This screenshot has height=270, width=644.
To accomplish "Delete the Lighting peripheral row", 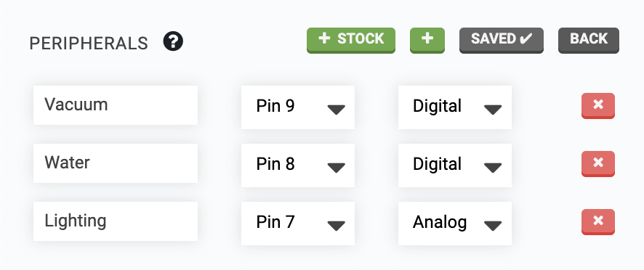I will [x=598, y=222].
